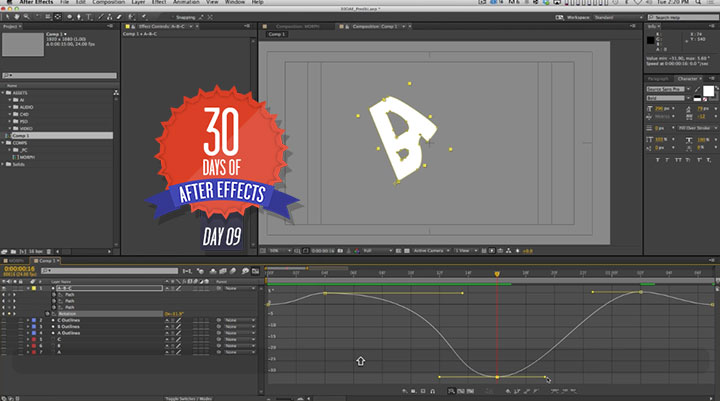This screenshot has height=401, width=720.
Task: Toggle the first Path property stopwatch
Action: click(54, 294)
